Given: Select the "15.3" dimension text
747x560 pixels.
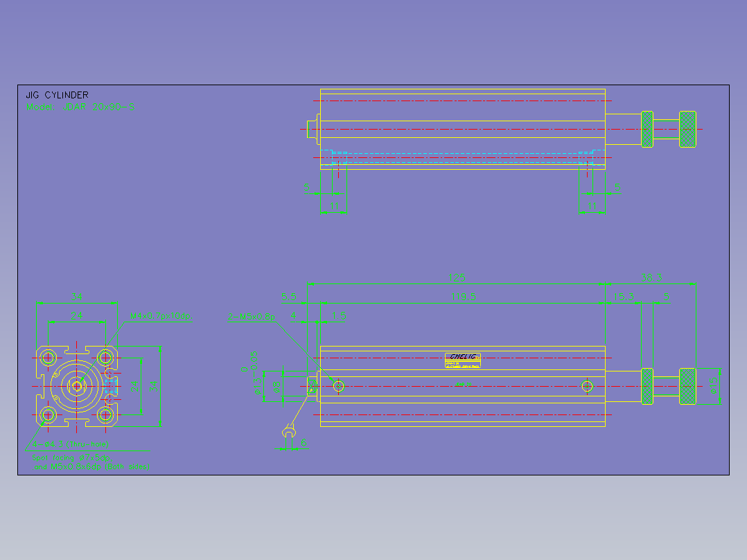Looking at the screenshot, I should (x=624, y=297).
